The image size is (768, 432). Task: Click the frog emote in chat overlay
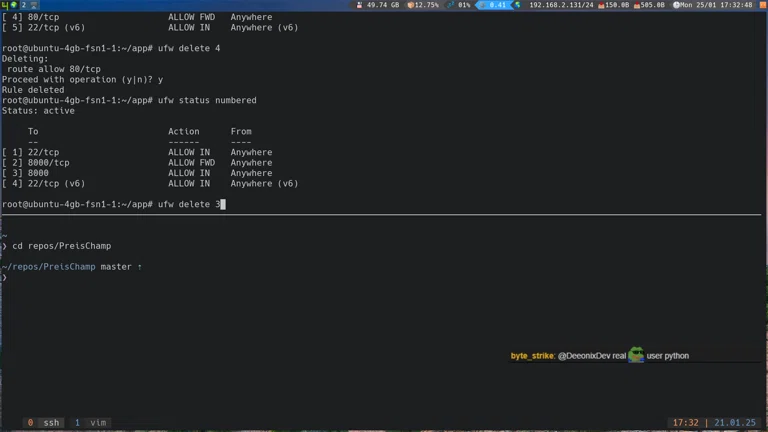click(636, 355)
